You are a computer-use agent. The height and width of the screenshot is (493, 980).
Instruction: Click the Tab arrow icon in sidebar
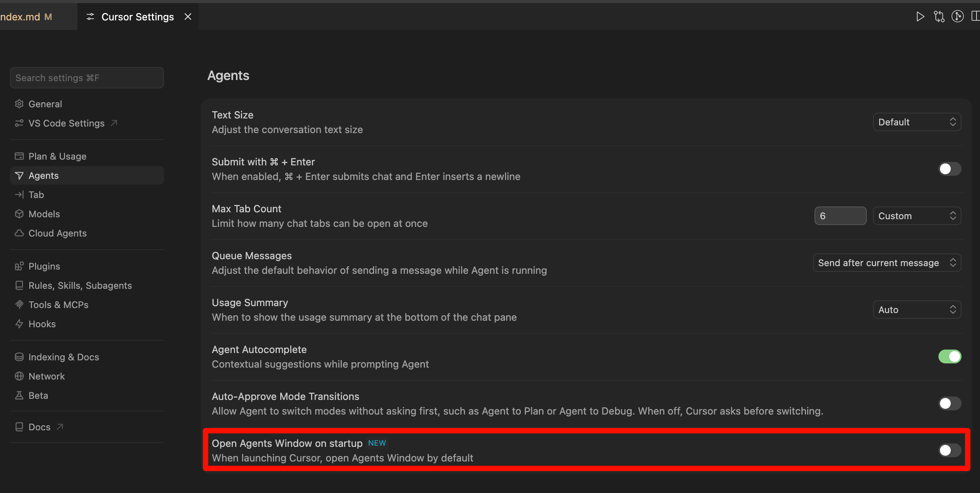(x=19, y=195)
